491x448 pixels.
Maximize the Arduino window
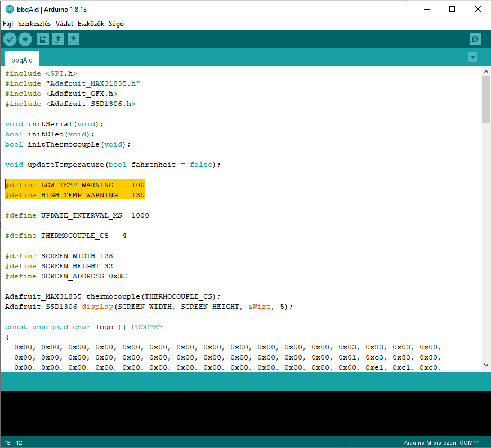[452, 9]
